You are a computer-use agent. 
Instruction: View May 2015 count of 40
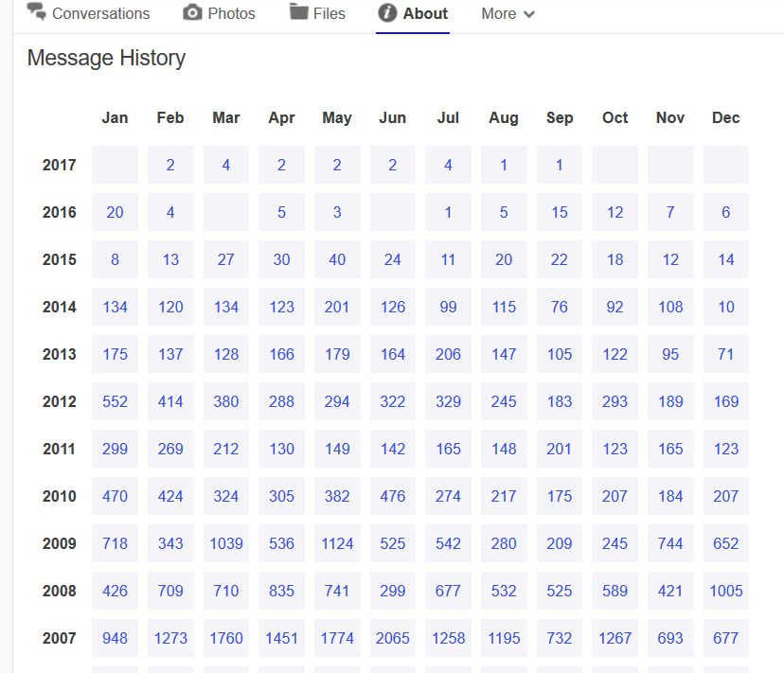(x=337, y=259)
